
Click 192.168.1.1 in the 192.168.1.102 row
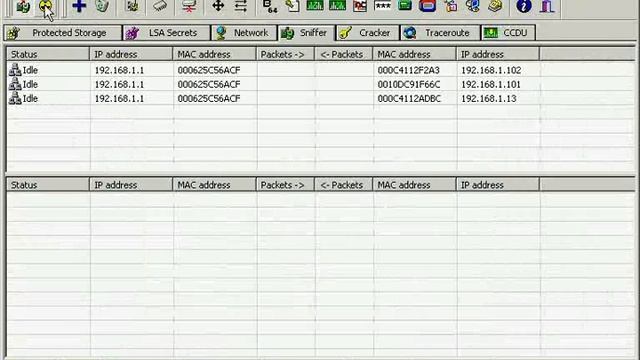[119, 70]
